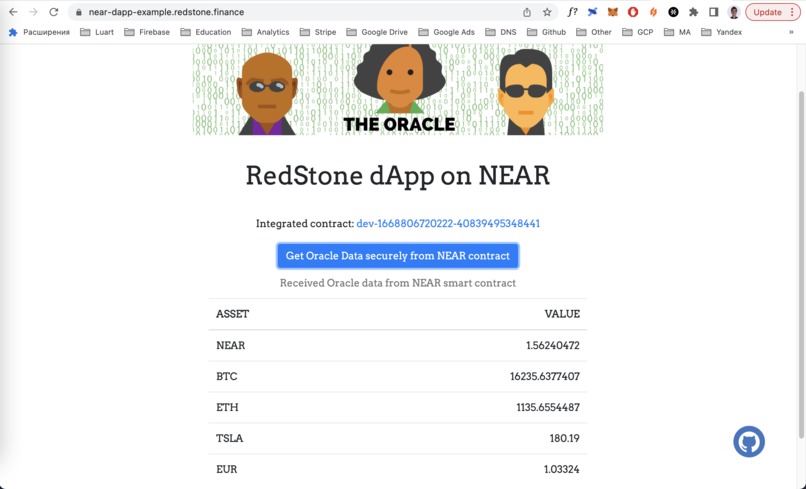The height and width of the screenshot is (489, 806).
Task: Select the NEAR value 1.56240472
Action: (x=553, y=346)
